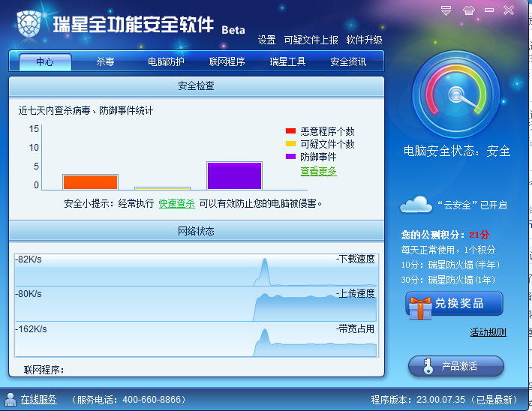The height and width of the screenshot is (411, 532).
Task: Click the 带宽占用 bandwidth graph
Action: click(196, 340)
